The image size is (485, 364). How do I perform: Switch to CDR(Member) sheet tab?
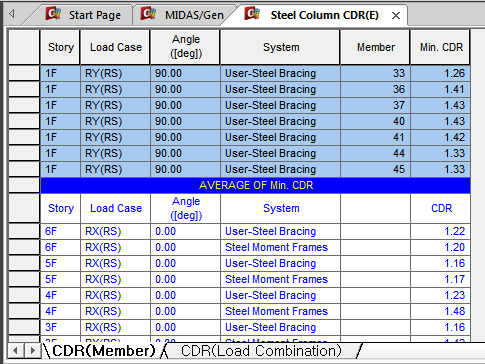(x=103, y=351)
